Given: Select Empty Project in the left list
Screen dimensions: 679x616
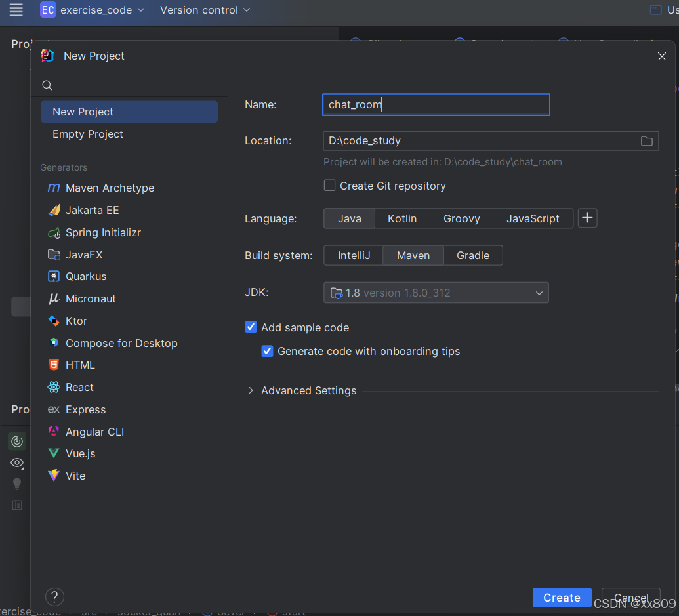Looking at the screenshot, I should point(129,134).
